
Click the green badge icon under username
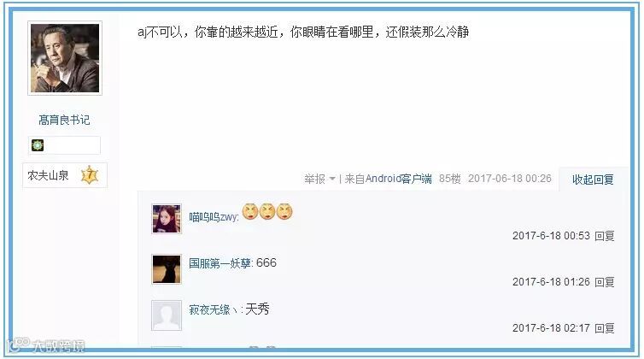coord(38,144)
